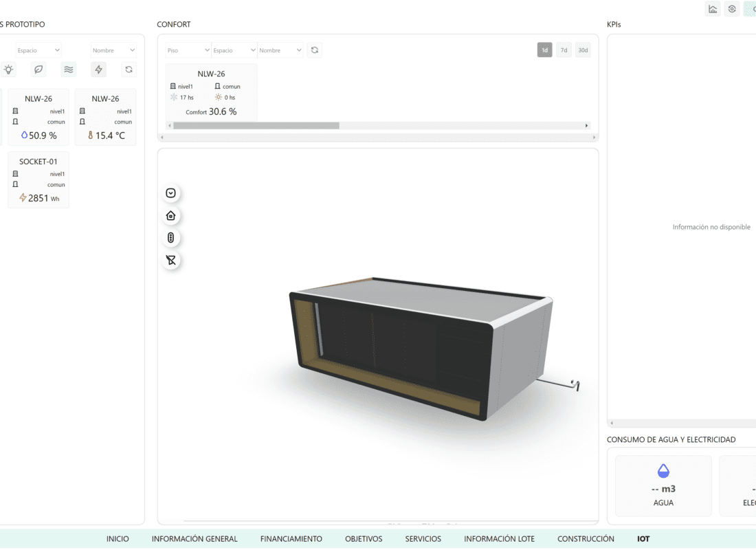Open the Espacio dropdown in Confort panel
The height and width of the screenshot is (550, 756).
pos(234,50)
